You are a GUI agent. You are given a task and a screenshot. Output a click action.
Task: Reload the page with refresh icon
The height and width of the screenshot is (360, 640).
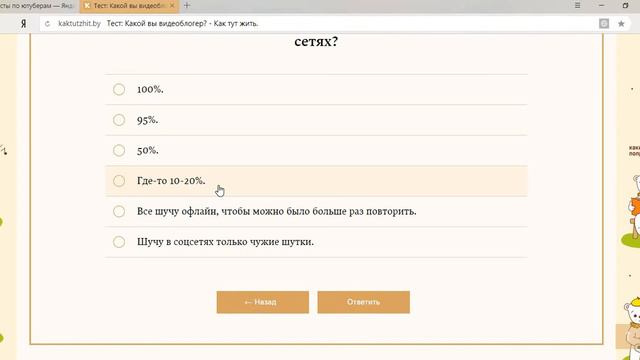[47, 24]
